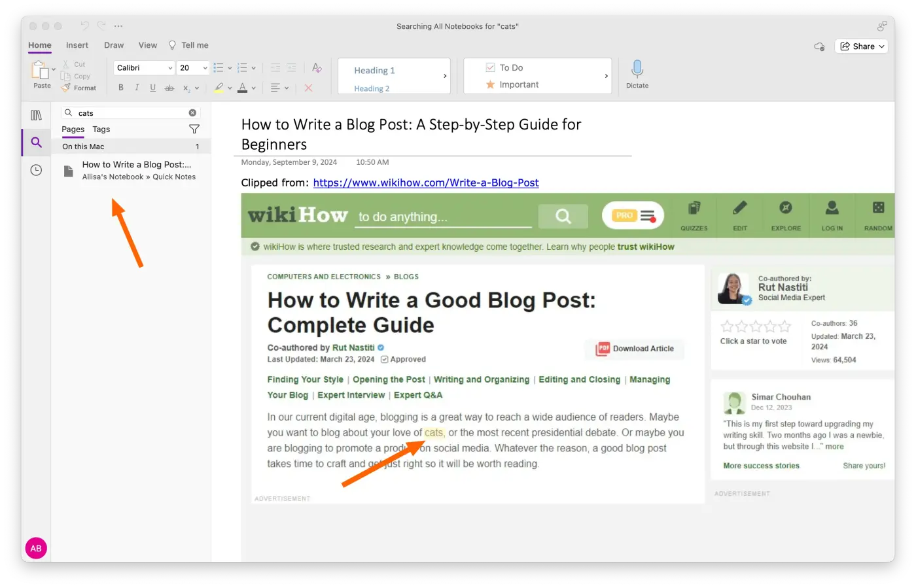Screen dimensions: 916x588
Task: Toggle strikethrough formatting
Action: tap(169, 88)
